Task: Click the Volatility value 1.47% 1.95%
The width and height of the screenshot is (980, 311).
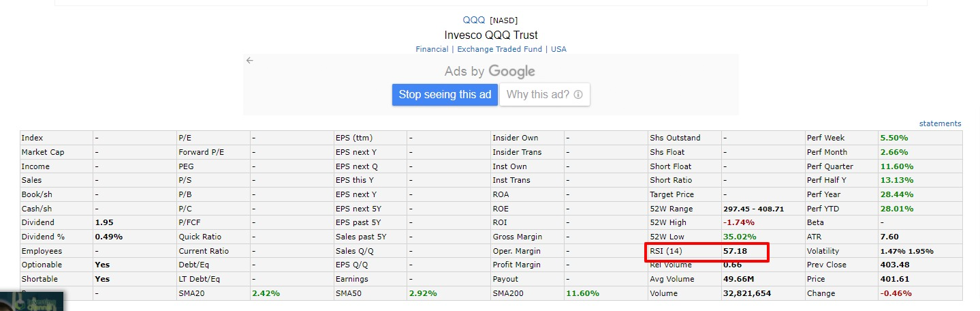Action: tap(907, 251)
